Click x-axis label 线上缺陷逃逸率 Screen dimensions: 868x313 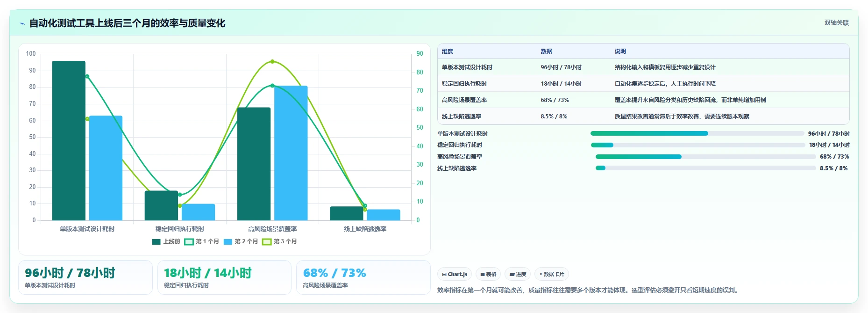pos(365,229)
